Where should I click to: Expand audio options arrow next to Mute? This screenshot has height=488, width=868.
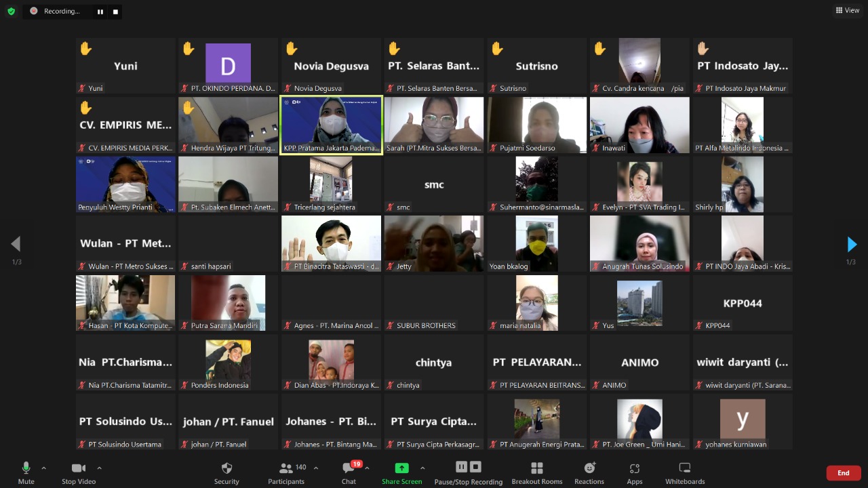pyautogui.click(x=44, y=468)
